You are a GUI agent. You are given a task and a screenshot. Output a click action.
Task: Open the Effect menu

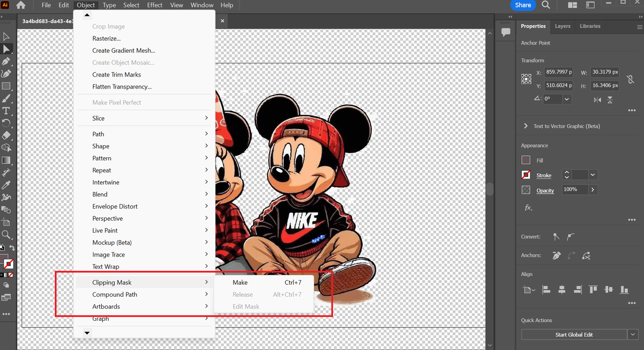coord(155,5)
